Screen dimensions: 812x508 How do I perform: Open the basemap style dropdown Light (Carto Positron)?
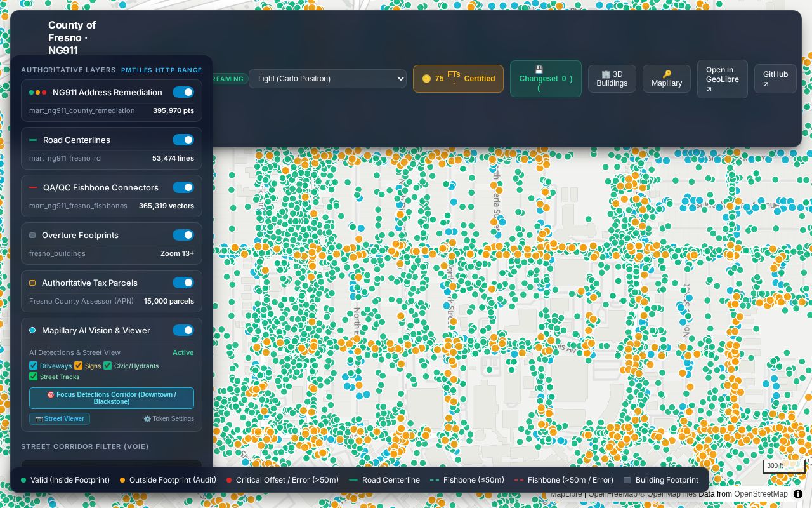327,79
